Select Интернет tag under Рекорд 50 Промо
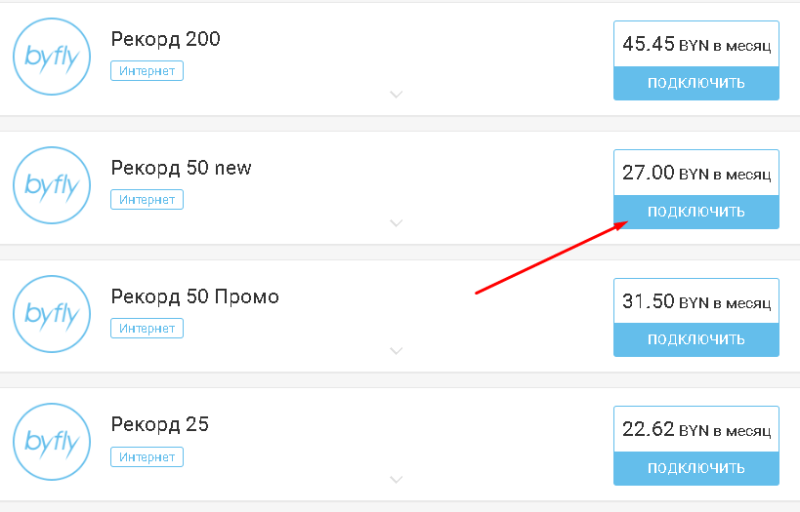Image resolution: width=800 pixels, height=512 pixels. (x=147, y=328)
